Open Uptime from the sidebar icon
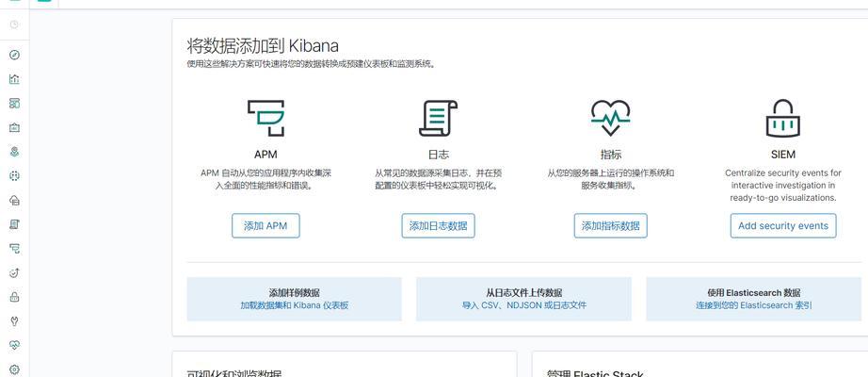Viewport: 868px width, 377px height. tap(14, 272)
